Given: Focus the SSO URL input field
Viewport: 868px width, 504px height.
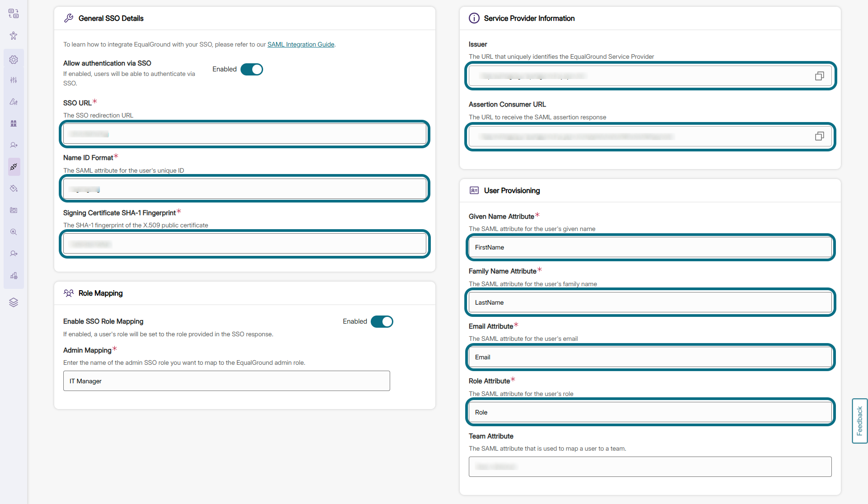Looking at the screenshot, I should point(245,134).
